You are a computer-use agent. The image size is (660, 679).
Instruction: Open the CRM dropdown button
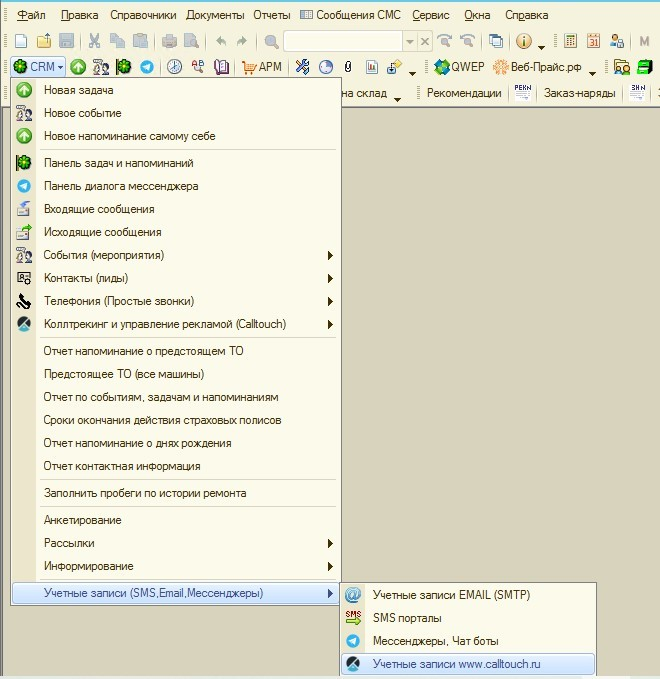(39, 67)
